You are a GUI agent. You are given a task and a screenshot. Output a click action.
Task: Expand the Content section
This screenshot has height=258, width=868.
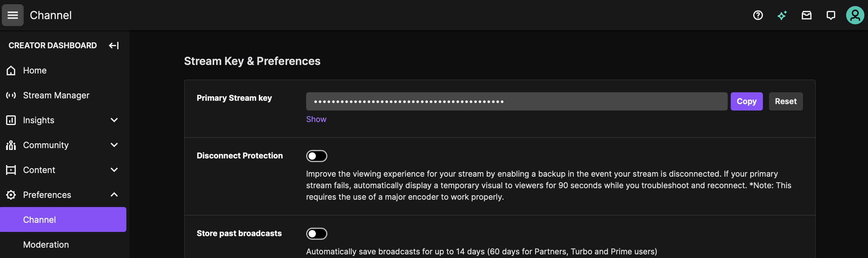coord(114,170)
